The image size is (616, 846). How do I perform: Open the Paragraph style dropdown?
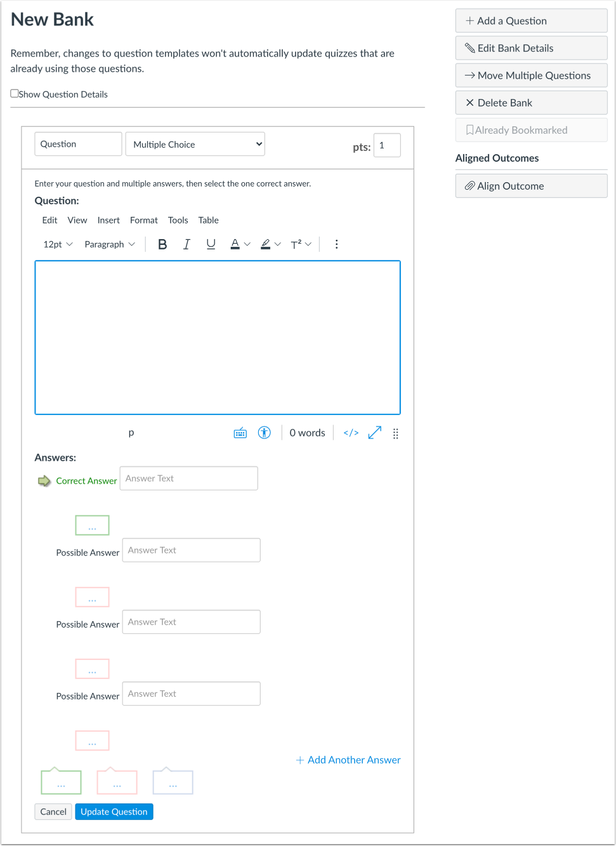[x=109, y=244]
